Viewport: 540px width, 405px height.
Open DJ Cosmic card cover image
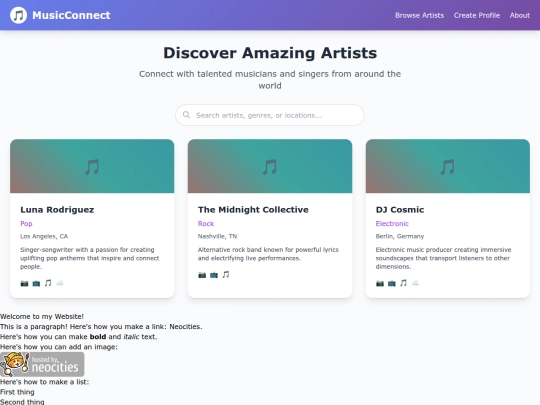[x=448, y=166]
